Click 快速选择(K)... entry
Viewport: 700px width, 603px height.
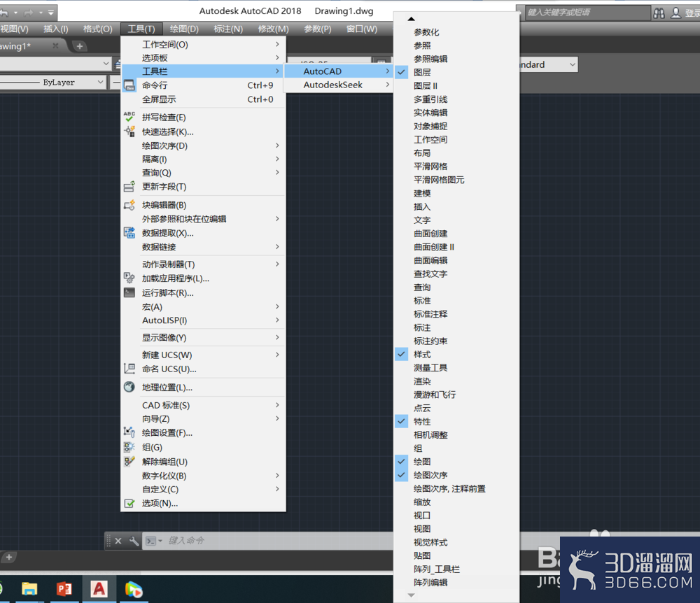[x=203, y=132]
